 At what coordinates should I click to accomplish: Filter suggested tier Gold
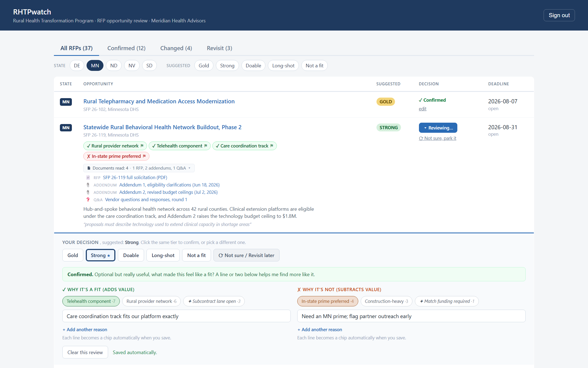click(x=204, y=65)
